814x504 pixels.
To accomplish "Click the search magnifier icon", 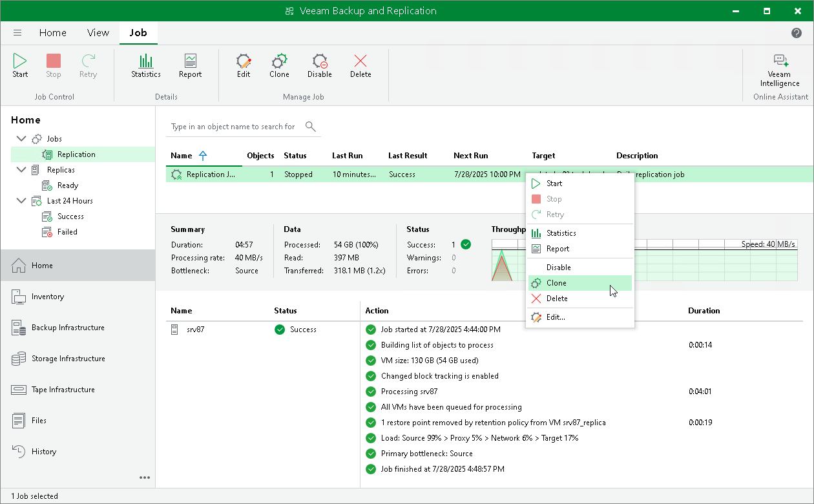I will (x=311, y=126).
